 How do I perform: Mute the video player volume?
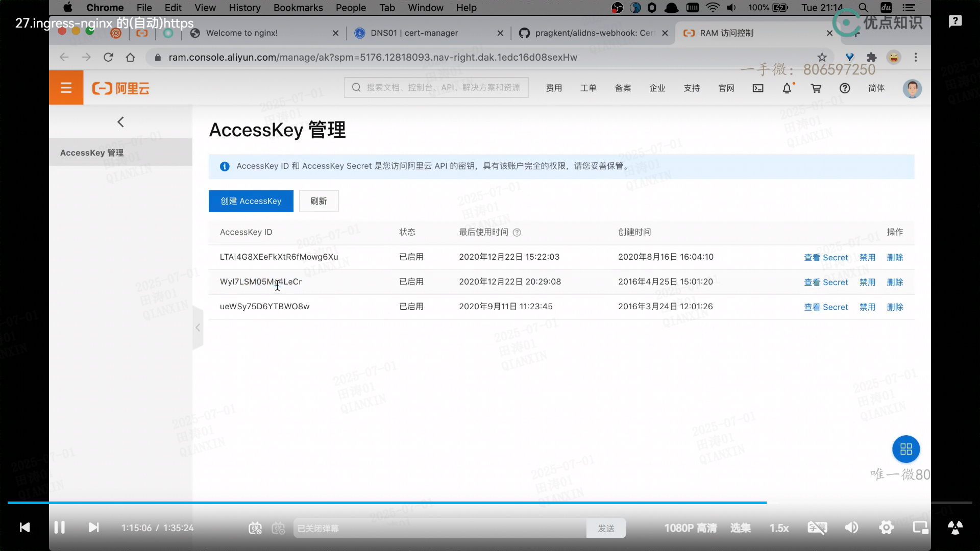point(851,528)
